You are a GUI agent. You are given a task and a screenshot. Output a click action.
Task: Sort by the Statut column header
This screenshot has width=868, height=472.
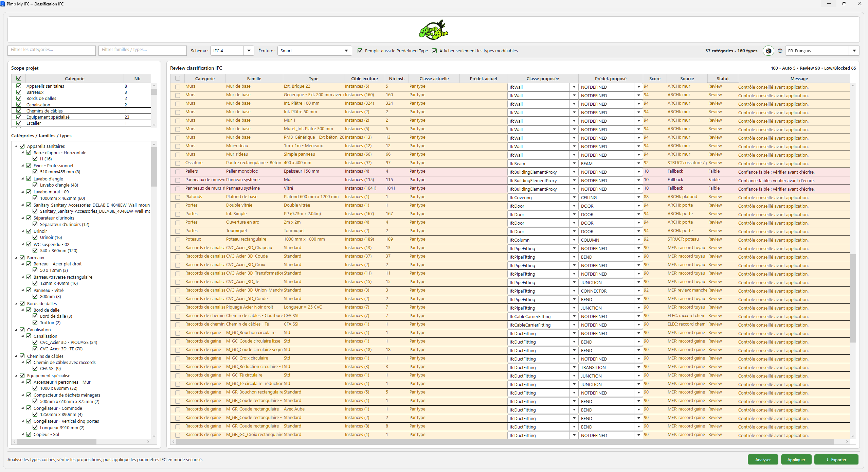pyautogui.click(x=723, y=78)
